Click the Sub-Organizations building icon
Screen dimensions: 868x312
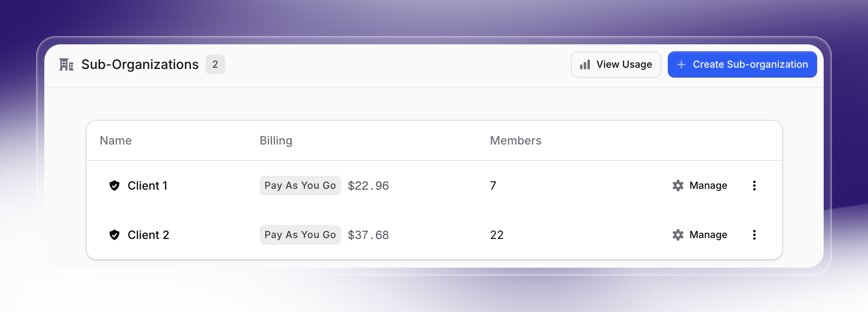66,64
